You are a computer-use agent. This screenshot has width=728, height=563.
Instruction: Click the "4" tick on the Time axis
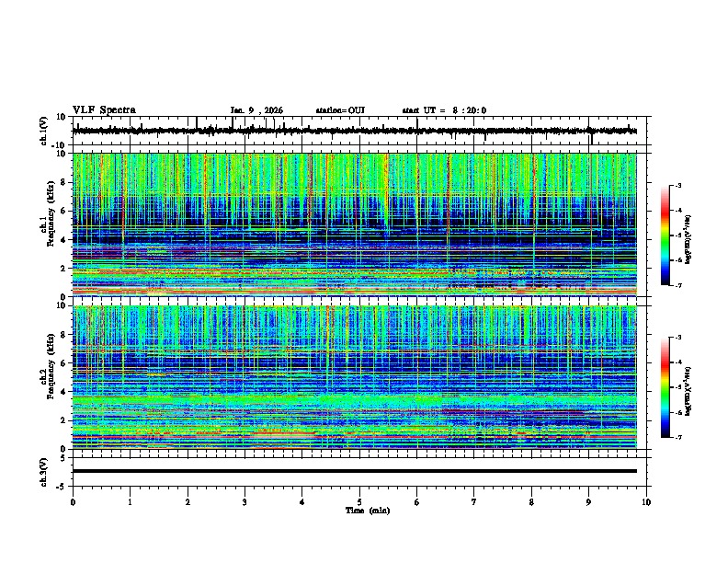click(302, 502)
